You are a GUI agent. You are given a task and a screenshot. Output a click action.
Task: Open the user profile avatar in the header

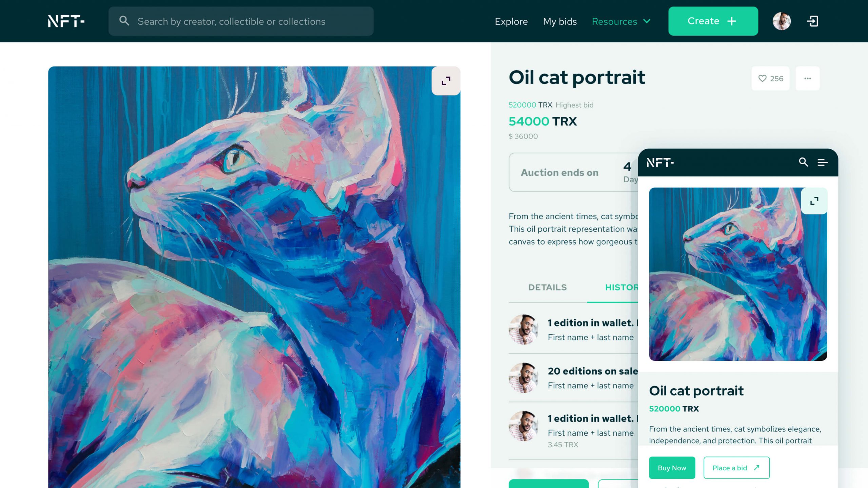(782, 21)
